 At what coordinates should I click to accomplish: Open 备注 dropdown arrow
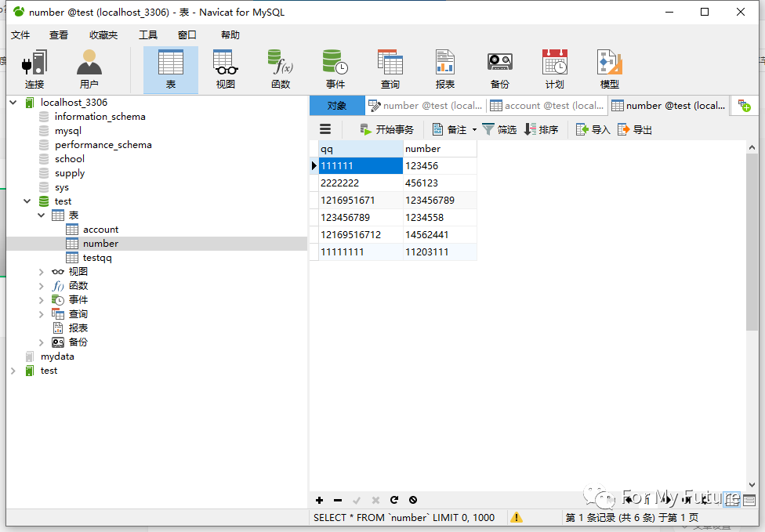474,130
